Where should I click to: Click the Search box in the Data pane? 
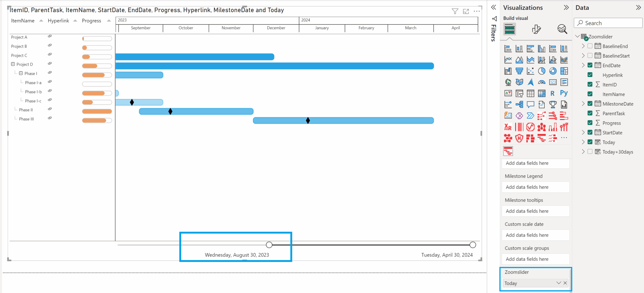(x=608, y=23)
